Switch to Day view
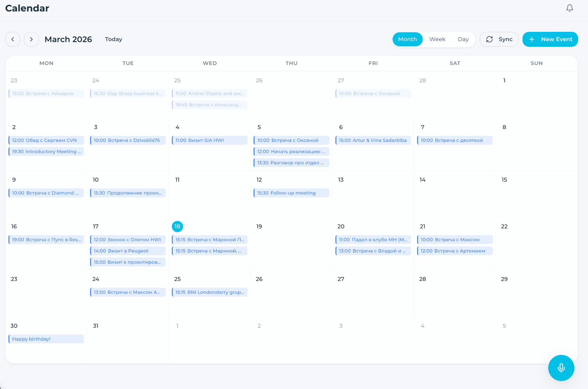 pyautogui.click(x=463, y=39)
